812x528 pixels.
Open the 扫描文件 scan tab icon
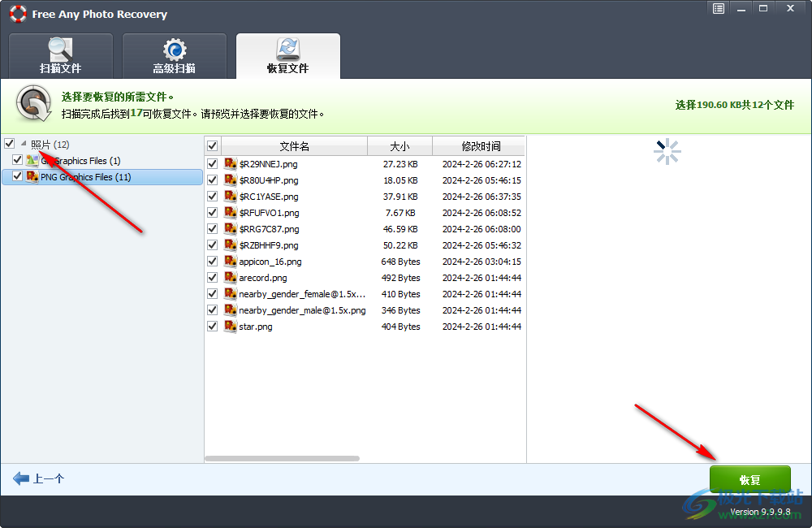click(x=60, y=50)
